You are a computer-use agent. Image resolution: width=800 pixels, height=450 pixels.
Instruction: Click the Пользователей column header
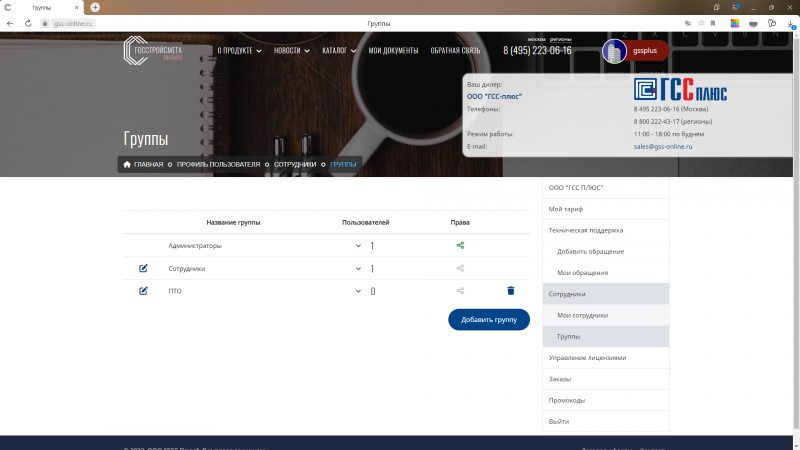pyautogui.click(x=365, y=222)
